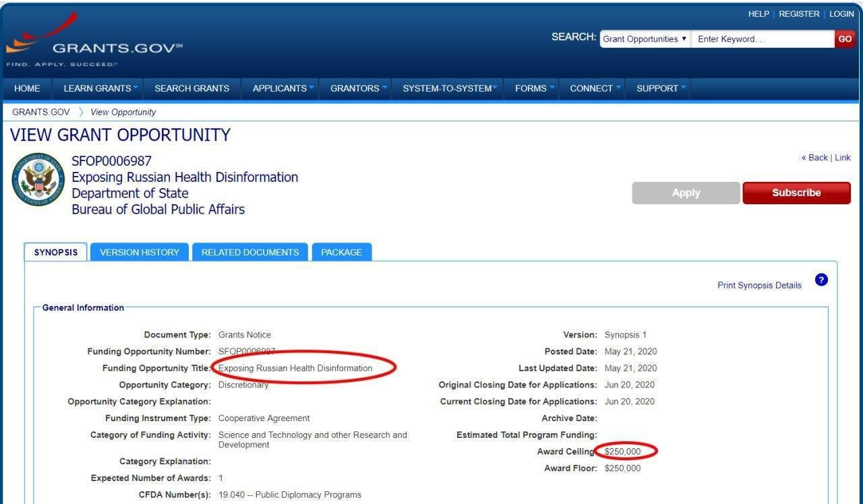Click Current Closing Date value Jun 20, 2020

[630, 402]
